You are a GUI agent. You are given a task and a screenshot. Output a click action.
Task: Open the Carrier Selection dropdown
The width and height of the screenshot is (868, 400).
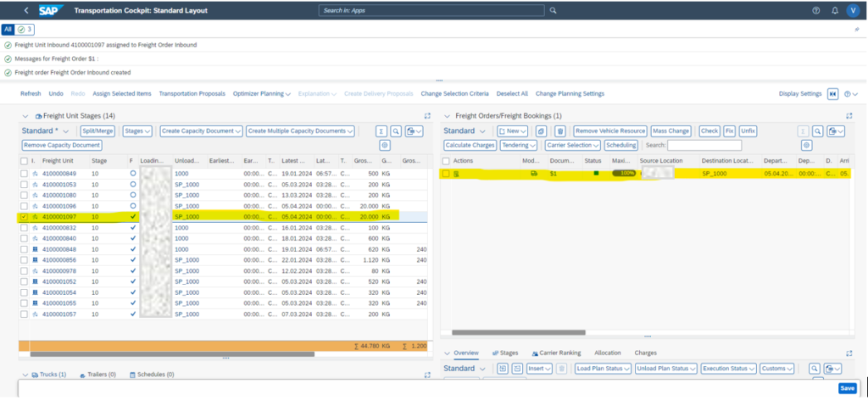click(x=572, y=145)
